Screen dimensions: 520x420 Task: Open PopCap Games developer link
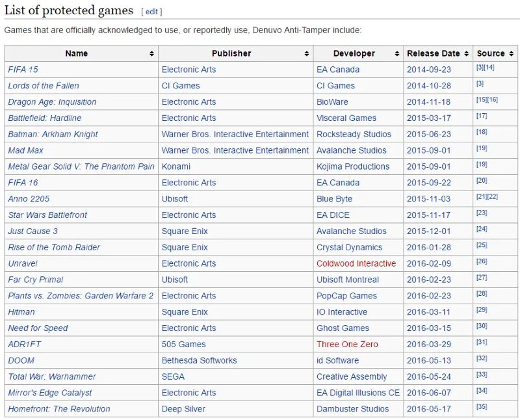(346, 296)
